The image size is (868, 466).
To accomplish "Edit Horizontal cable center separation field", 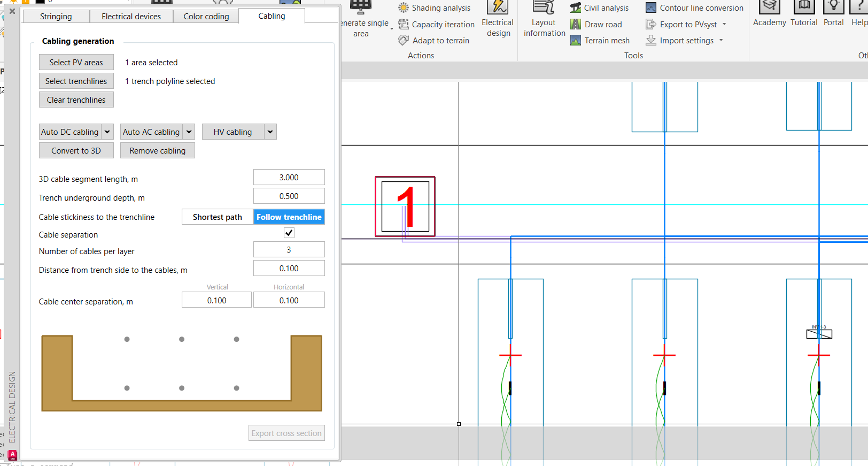I will pyautogui.click(x=289, y=301).
